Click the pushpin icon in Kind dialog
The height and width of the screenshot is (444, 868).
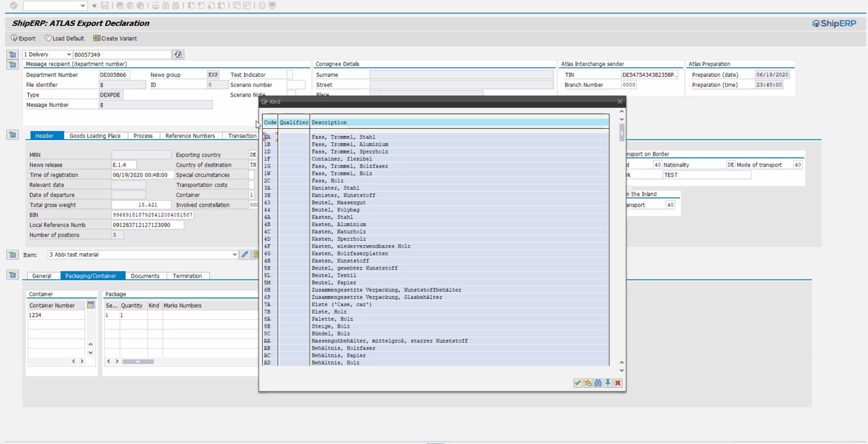coord(608,383)
